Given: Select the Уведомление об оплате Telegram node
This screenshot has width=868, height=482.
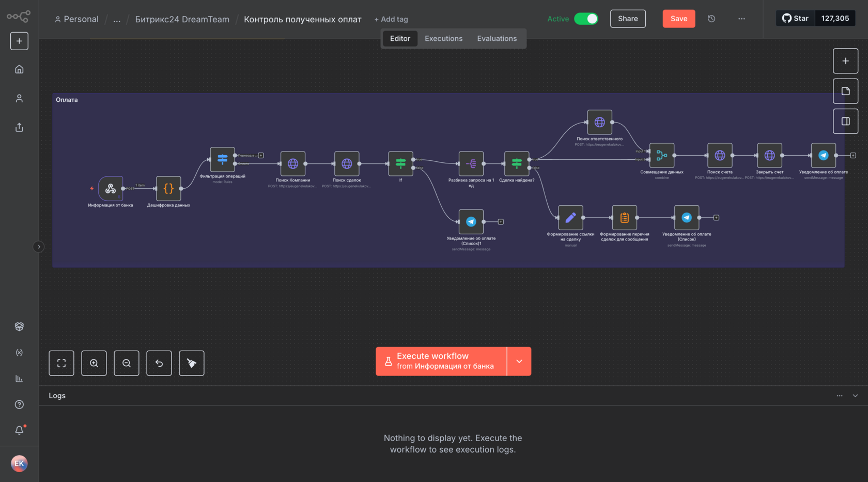Looking at the screenshot, I should (x=824, y=155).
